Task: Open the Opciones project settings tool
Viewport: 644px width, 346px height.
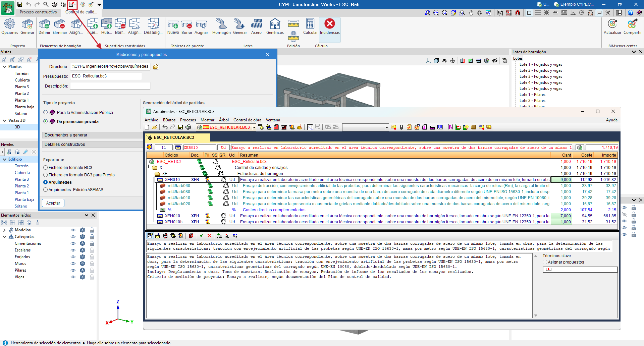Action: point(10,26)
